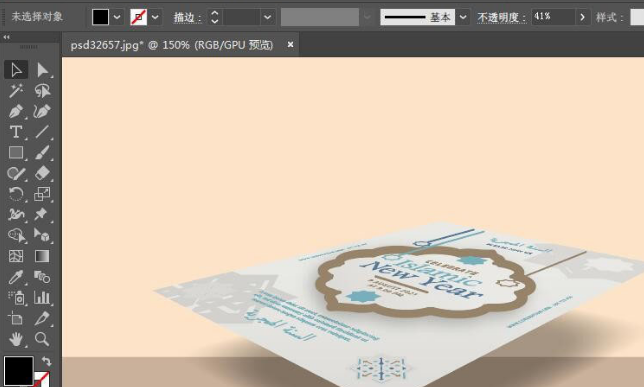Select the Hand tool
This screenshot has width=644, height=387.
16,339
